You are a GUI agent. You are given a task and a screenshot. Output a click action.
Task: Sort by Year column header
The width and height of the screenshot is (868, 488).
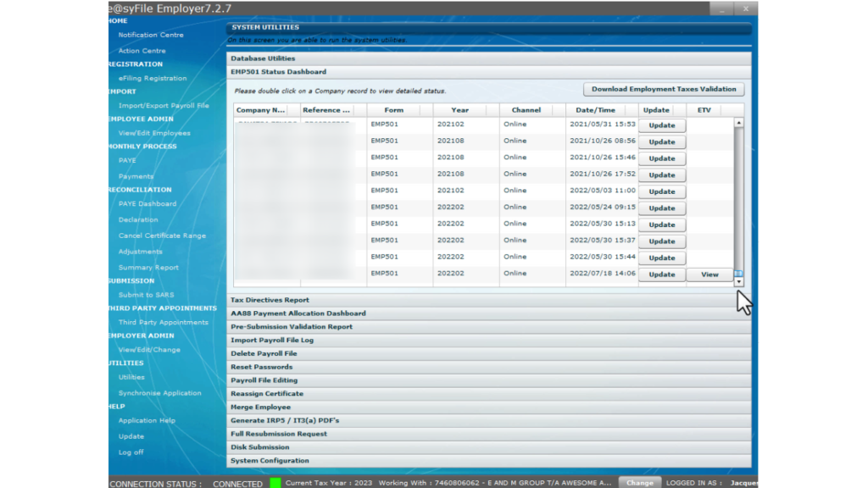[466, 110]
